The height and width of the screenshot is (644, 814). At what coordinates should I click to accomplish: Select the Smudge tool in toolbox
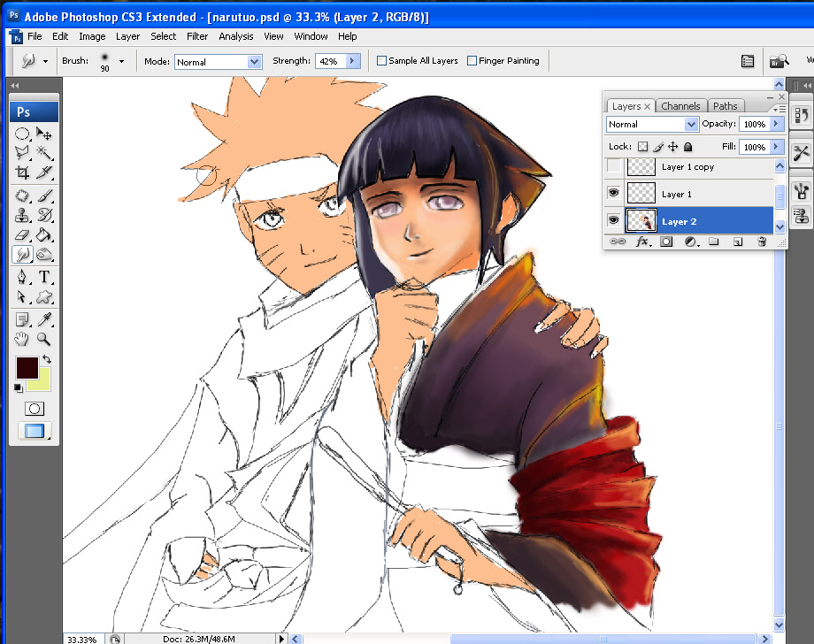[22, 254]
